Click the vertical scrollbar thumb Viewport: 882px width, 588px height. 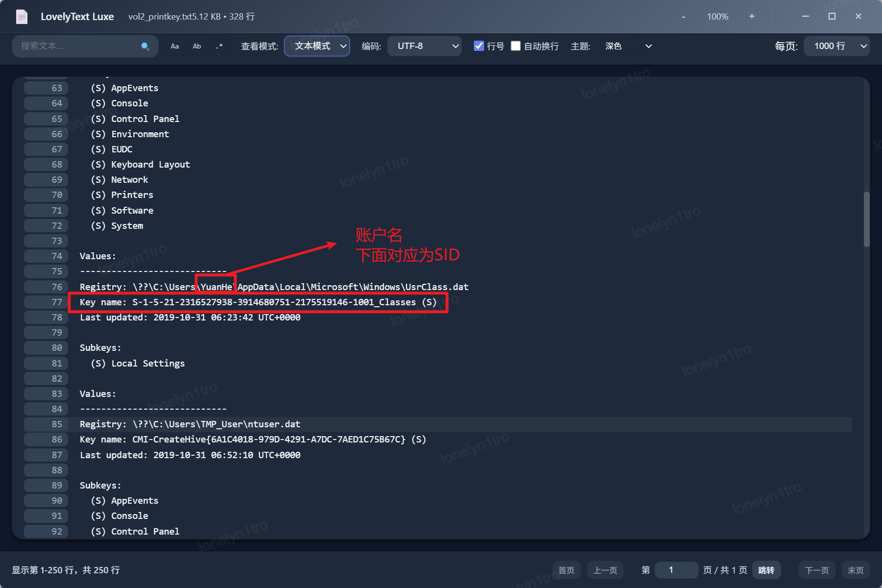pos(866,219)
